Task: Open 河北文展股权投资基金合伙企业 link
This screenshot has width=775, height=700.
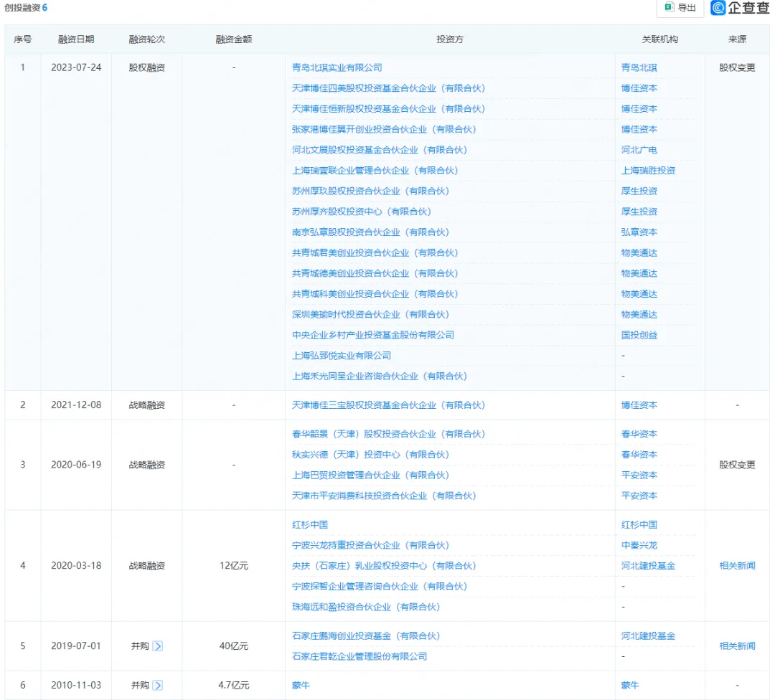Action: coord(379,150)
